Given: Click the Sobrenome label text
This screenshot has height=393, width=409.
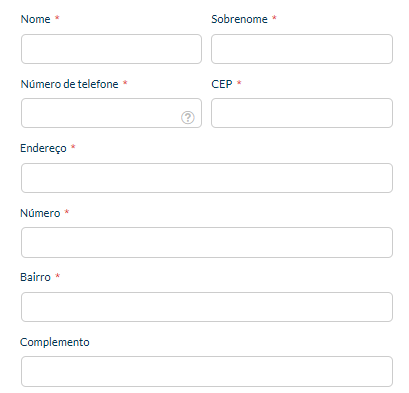Looking at the screenshot, I should click(239, 19).
